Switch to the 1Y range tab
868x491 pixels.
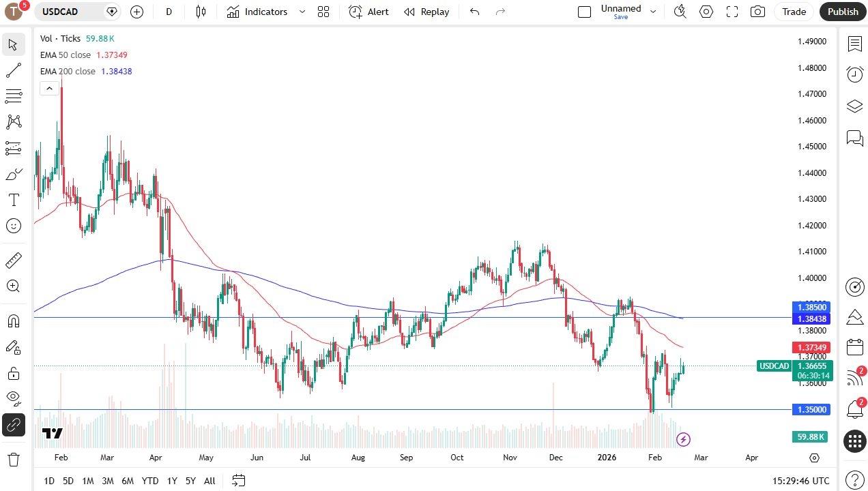[172, 481]
